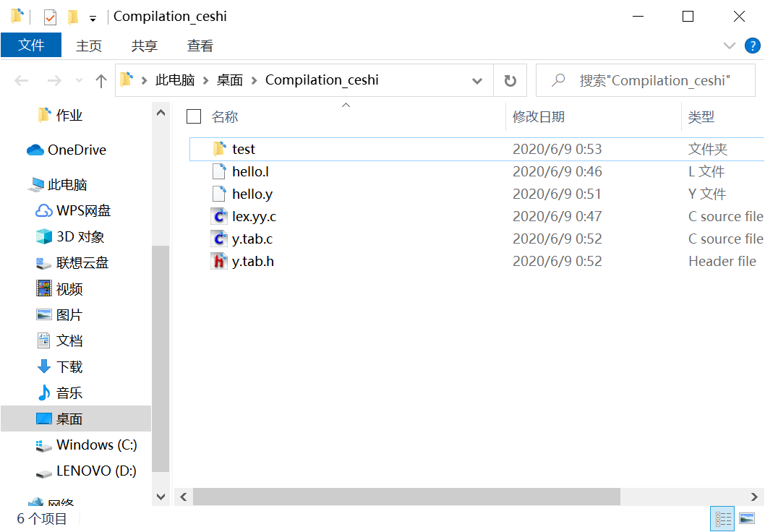Switch to large icons view layout
This screenshot has height=532, width=765.
point(747,519)
